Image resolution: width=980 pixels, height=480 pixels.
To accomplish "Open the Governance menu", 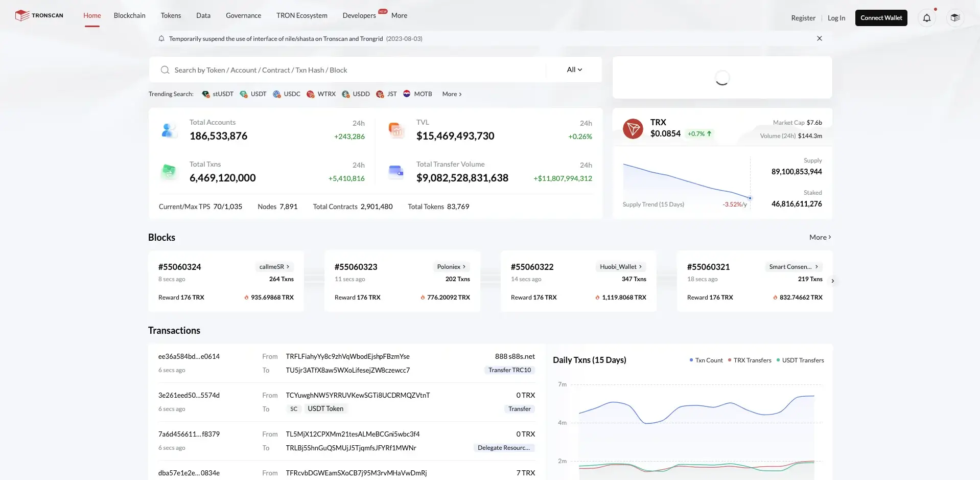I will tap(243, 15).
